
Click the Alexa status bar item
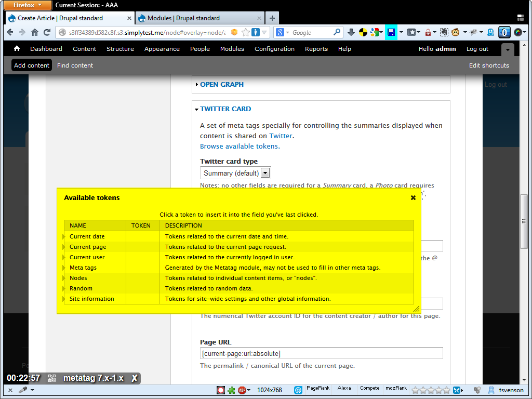pyautogui.click(x=344, y=388)
